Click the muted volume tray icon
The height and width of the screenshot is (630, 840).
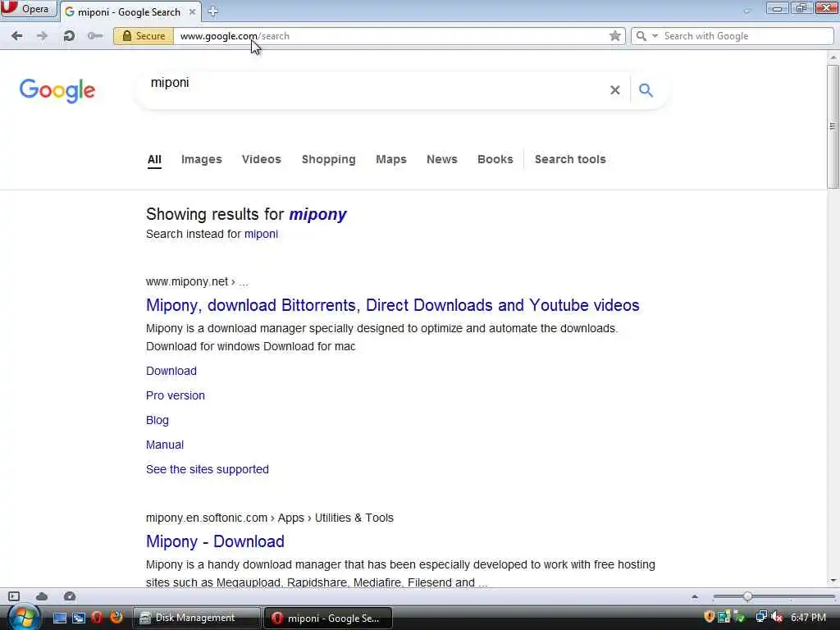pyautogui.click(x=777, y=617)
